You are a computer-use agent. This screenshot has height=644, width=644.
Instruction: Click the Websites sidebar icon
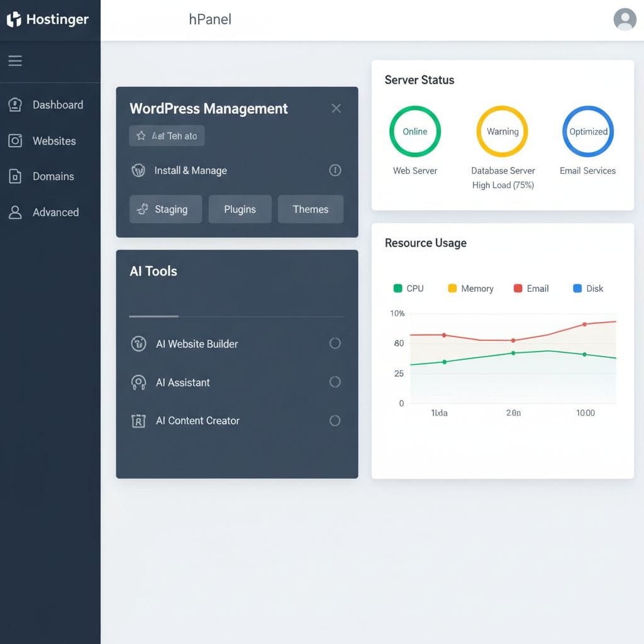pos(15,141)
